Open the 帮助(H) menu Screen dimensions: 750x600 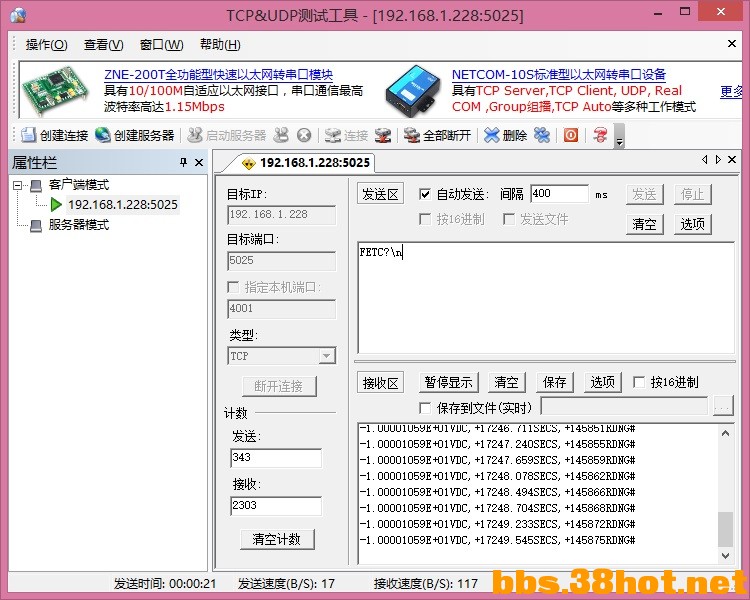(x=220, y=44)
